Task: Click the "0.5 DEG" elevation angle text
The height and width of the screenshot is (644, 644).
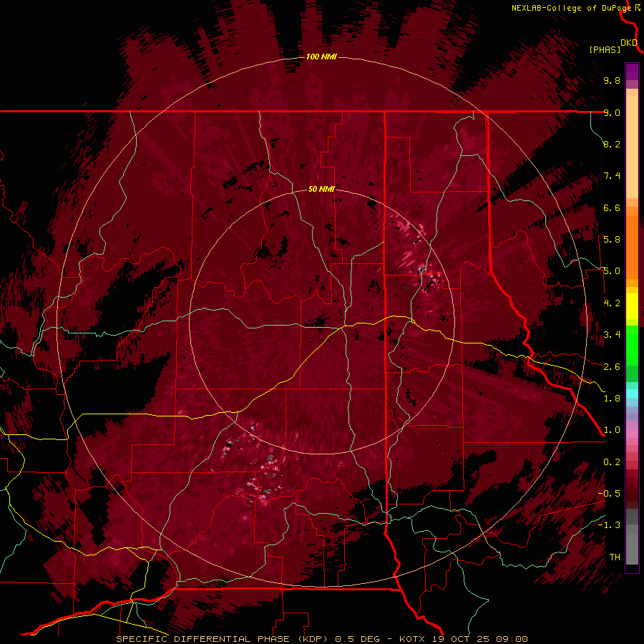Action: [x=357, y=639]
